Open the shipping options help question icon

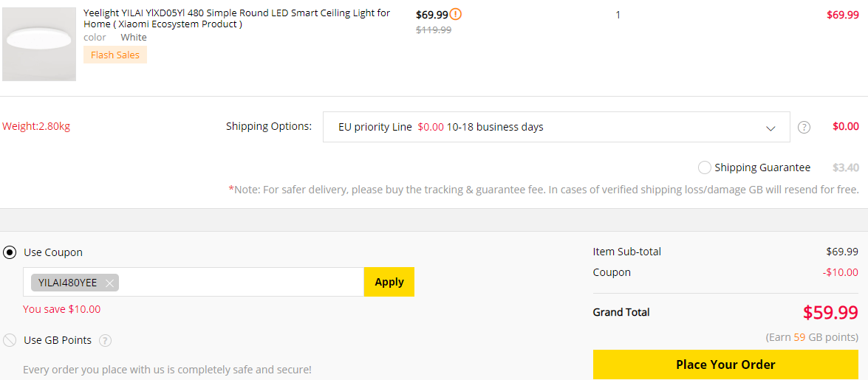pyautogui.click(x=804, y=127)
